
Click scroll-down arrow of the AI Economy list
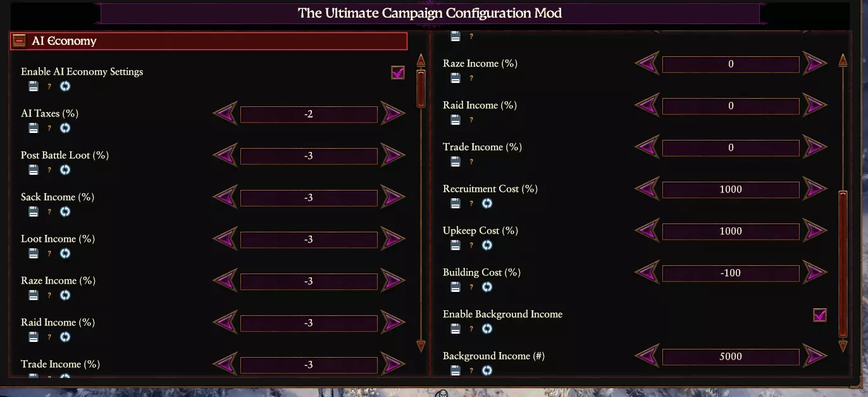[x=421, y=346]
